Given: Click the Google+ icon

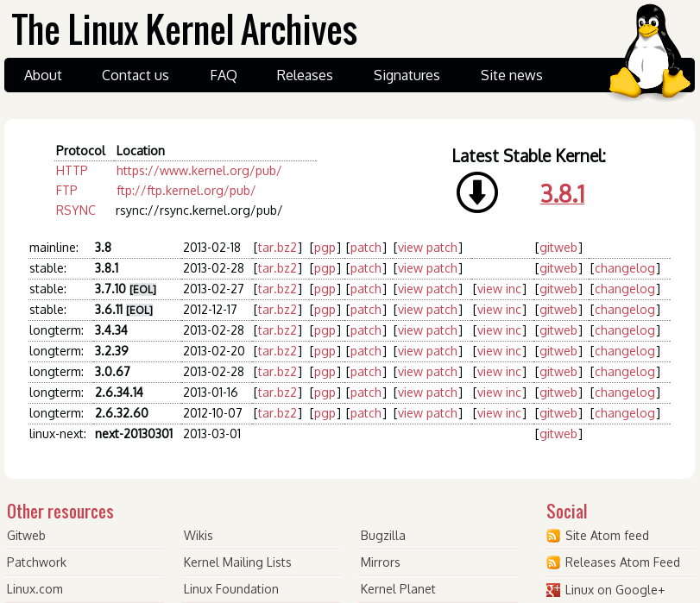Looking at the screenshot, I should tap(553, 590).
